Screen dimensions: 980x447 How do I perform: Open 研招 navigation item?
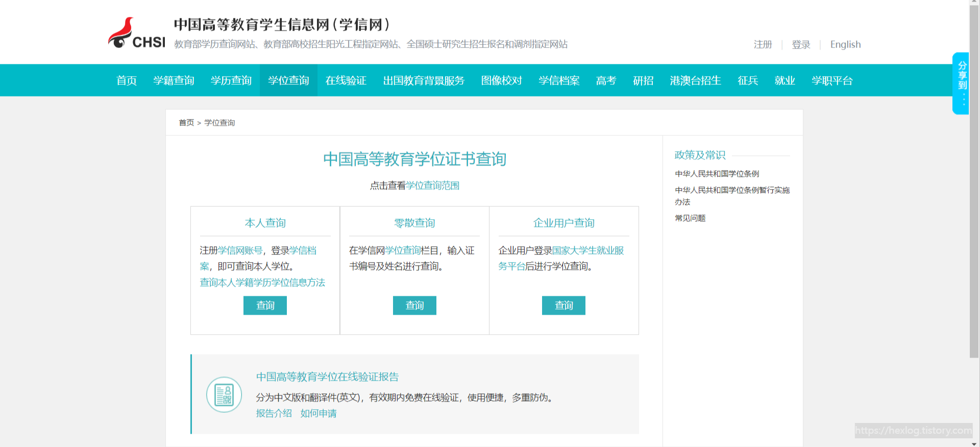point(643,80)
